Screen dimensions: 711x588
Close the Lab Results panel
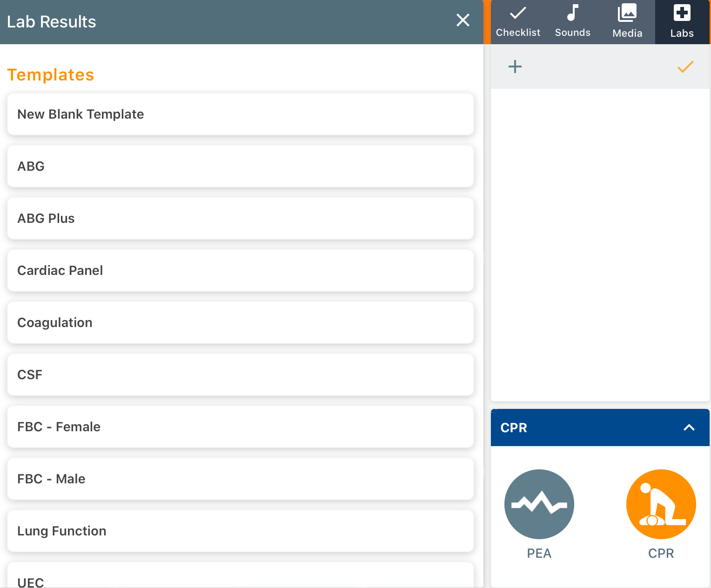tap(463, 20)
